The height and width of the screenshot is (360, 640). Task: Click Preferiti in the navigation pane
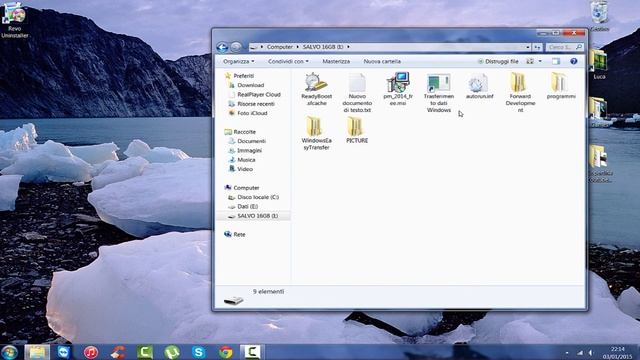[x=244, y=76]
